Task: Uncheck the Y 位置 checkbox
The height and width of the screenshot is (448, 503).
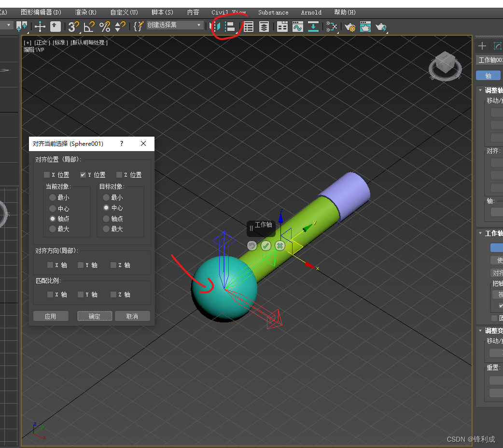Action: pos(83,175)
